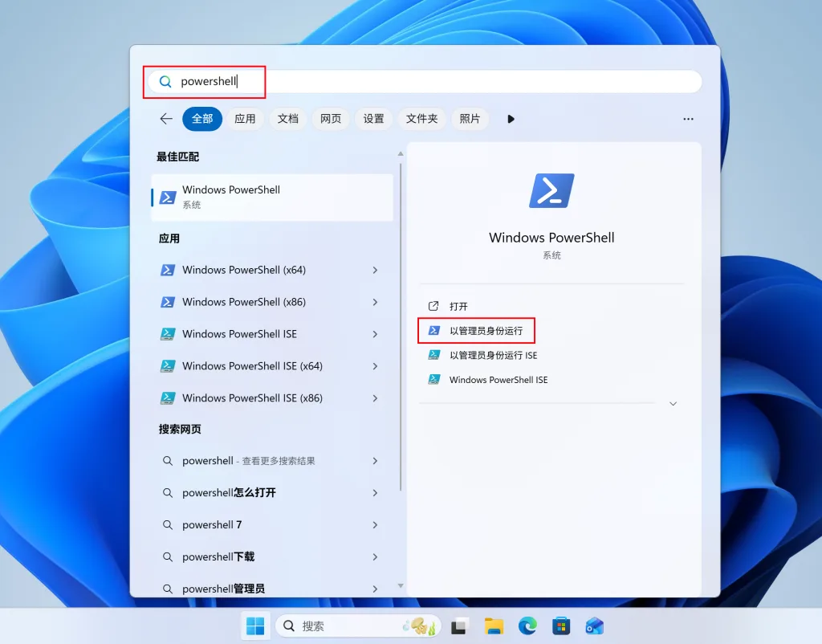Viewport: 822px width, 644px height.
Task: Click the 打开 open icon in the right pane
Action: (x=433, y=306)
